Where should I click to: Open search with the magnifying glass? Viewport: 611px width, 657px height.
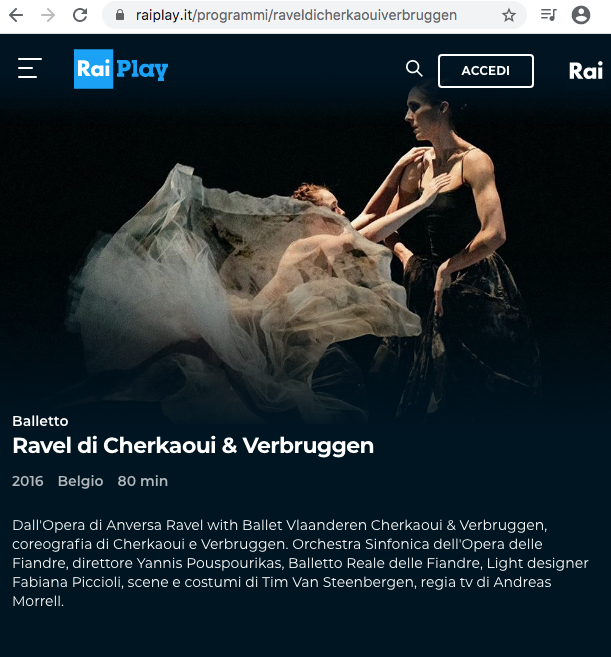pos(414,68)
